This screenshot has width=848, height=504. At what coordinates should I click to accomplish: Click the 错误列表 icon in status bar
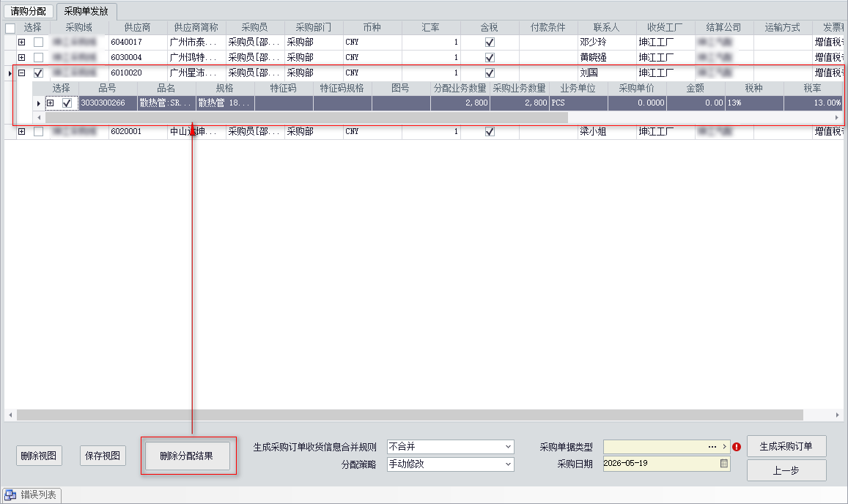(x=10, y=494)
